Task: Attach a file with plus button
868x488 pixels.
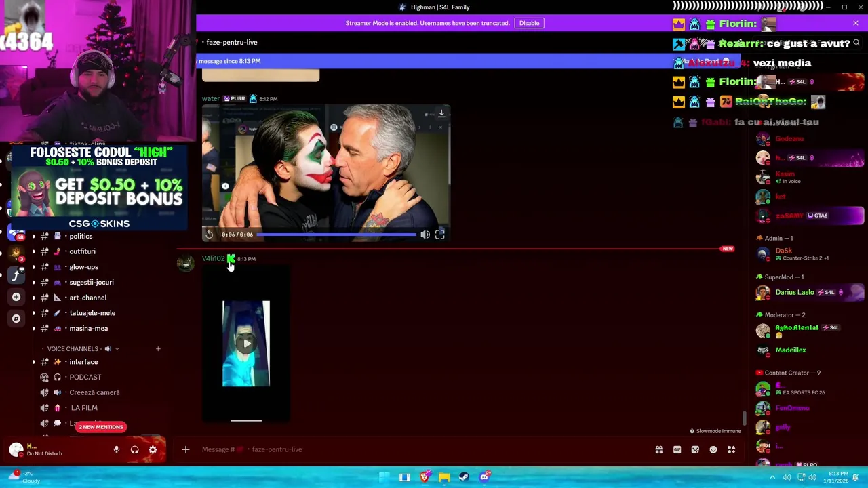Action: [185, 449]
